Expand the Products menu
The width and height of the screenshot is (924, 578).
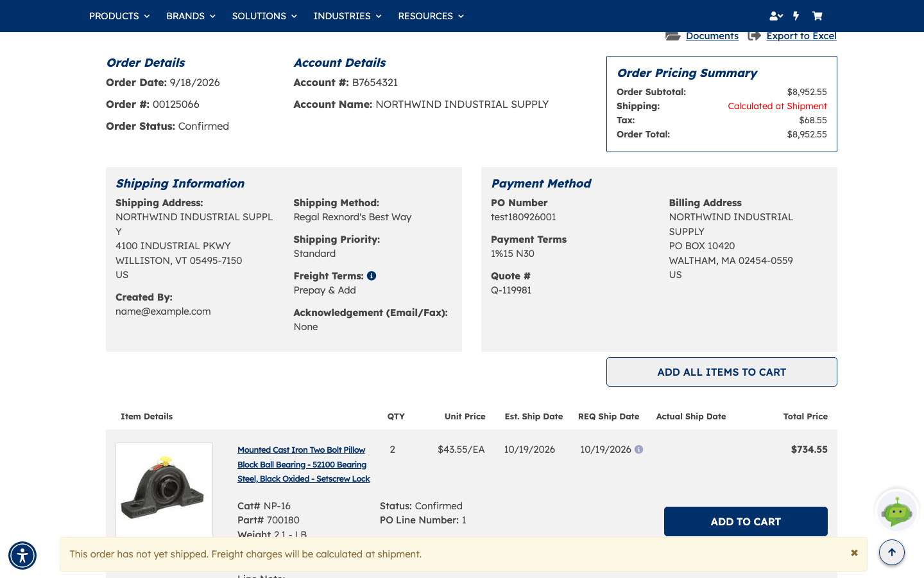[x=119, y=16]
